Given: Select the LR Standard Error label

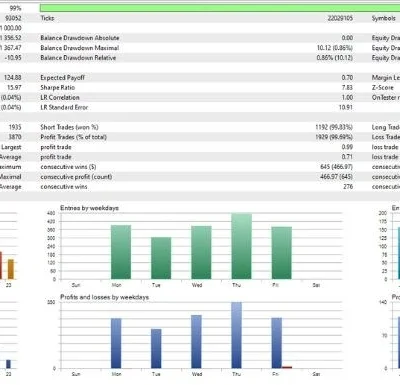Looking at the screenshot, I should [64, 107].
